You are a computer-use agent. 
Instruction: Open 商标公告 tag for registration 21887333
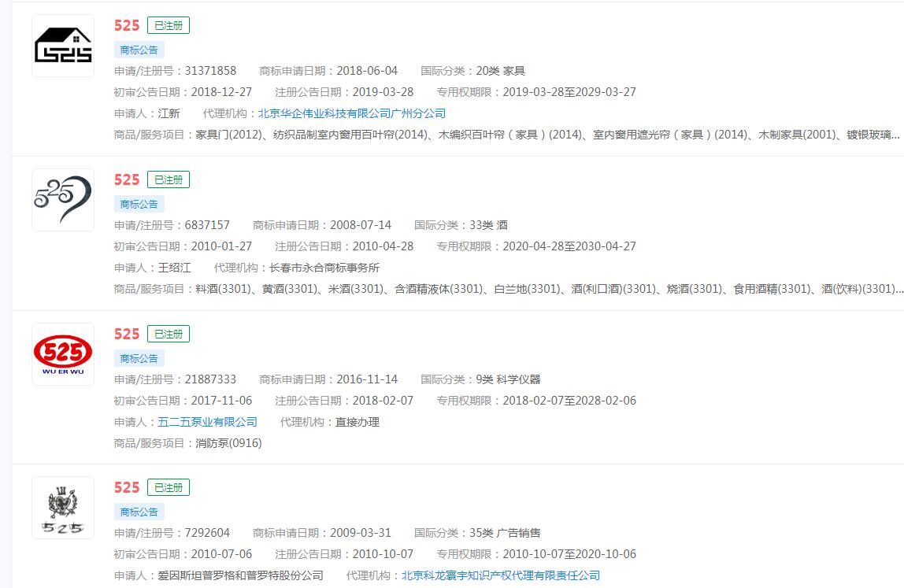click(139, 359)
